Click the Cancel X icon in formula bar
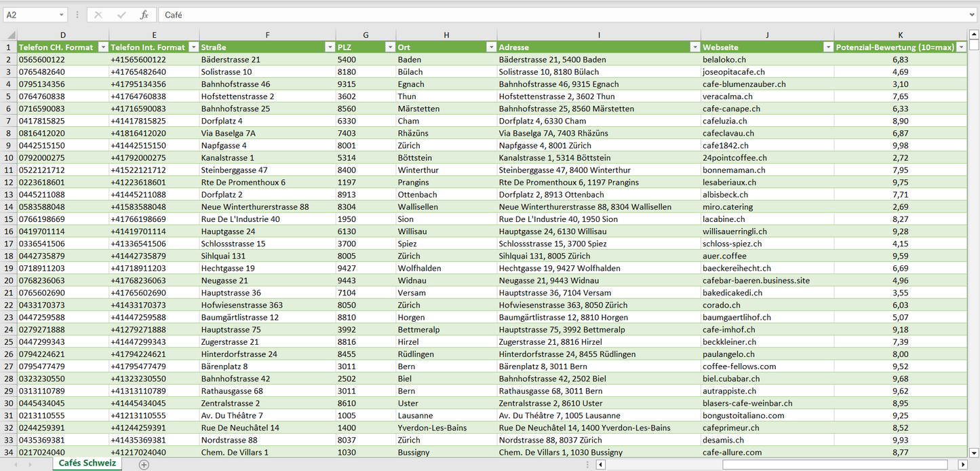This screenshot has height=471, width=980. [x=98, y=15]
